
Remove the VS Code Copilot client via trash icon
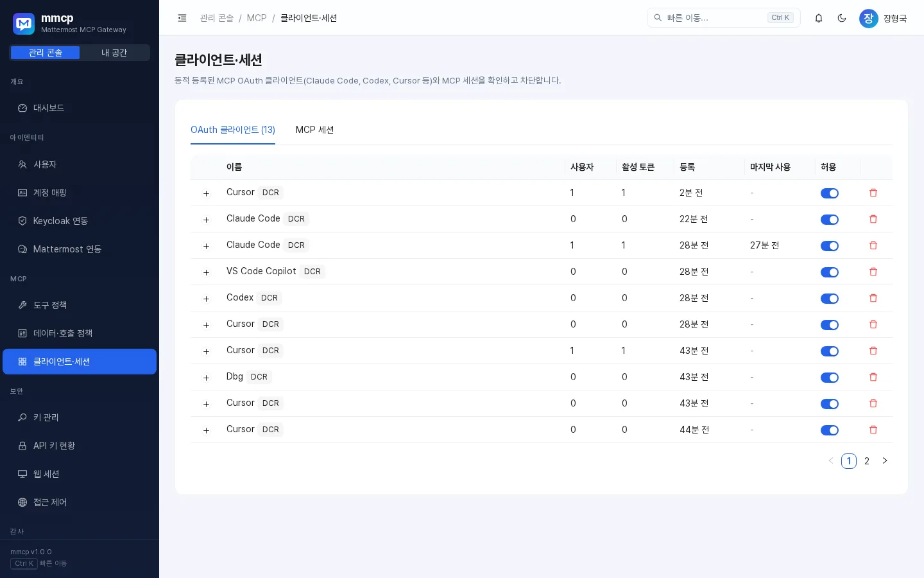click(873, 272)
